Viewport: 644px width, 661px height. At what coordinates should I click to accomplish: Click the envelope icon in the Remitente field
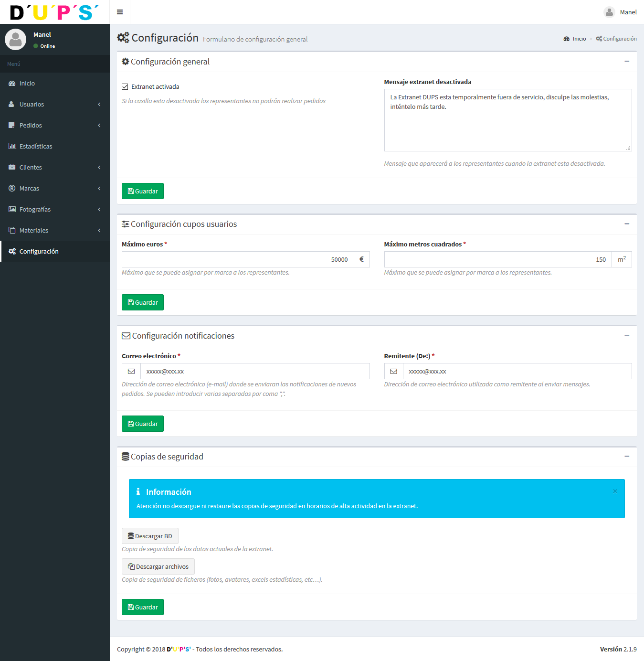coord(394,371)
